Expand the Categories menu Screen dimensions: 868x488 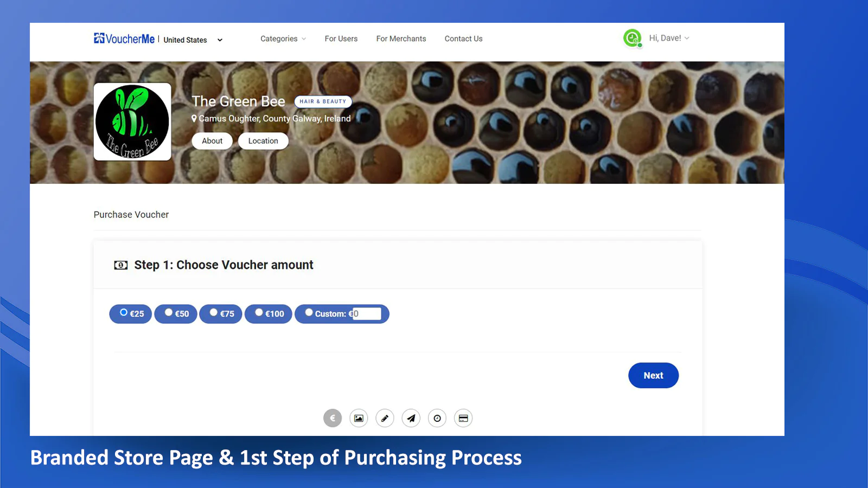point(283,38)
